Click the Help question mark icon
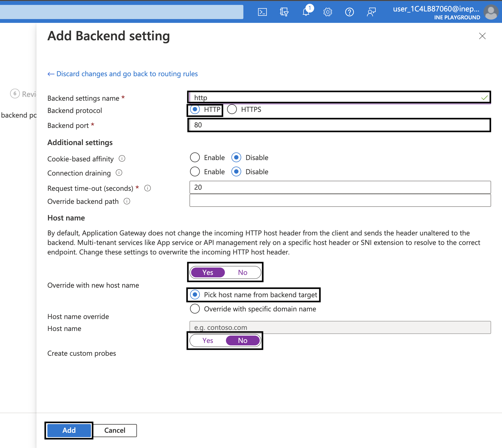 pyautogui.click(x=349, y=12)
